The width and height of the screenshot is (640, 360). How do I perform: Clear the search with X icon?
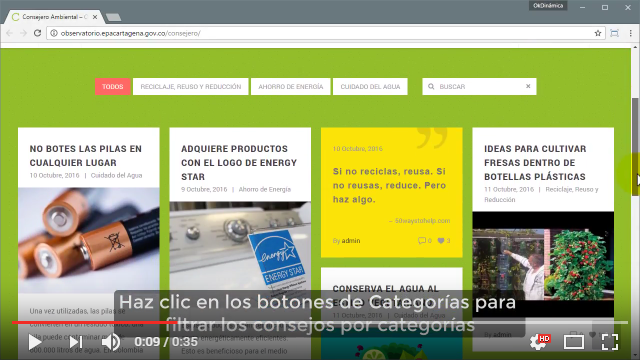[528, 86]
